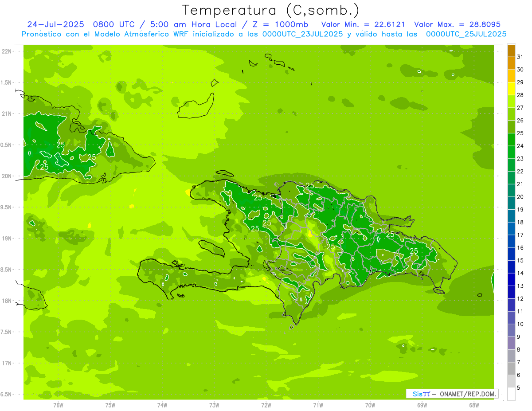Select the date '24-Jul-2025' in the header
The image size is (532, 411).
[55, 24]
